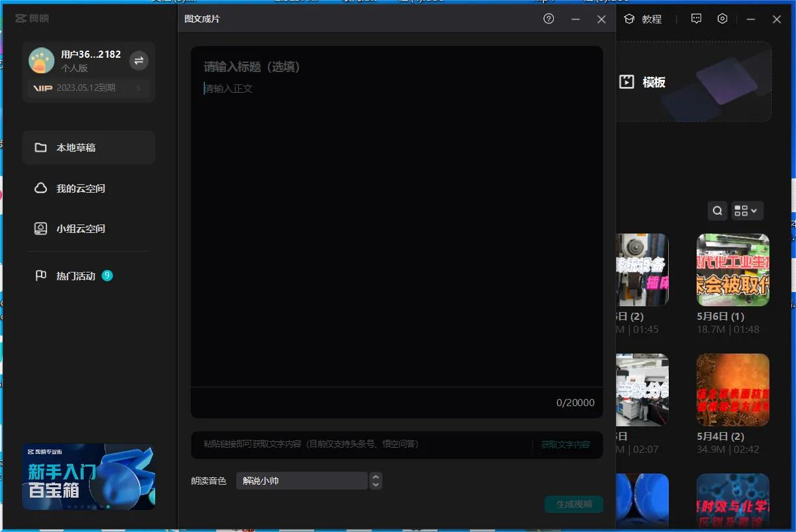Open 我的云空间 in the sidebar
The width and height of the screenshot is (796, 532).
point(88,188)
